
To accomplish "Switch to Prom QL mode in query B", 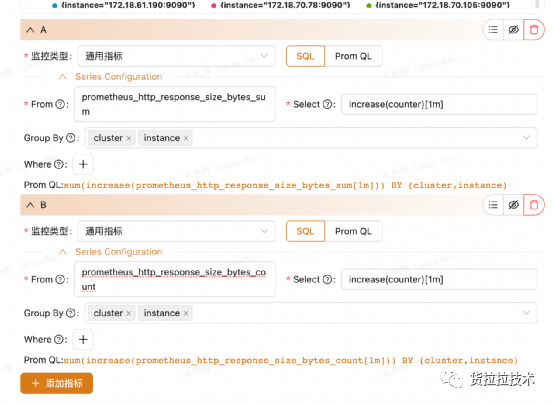I will (353, 231).
